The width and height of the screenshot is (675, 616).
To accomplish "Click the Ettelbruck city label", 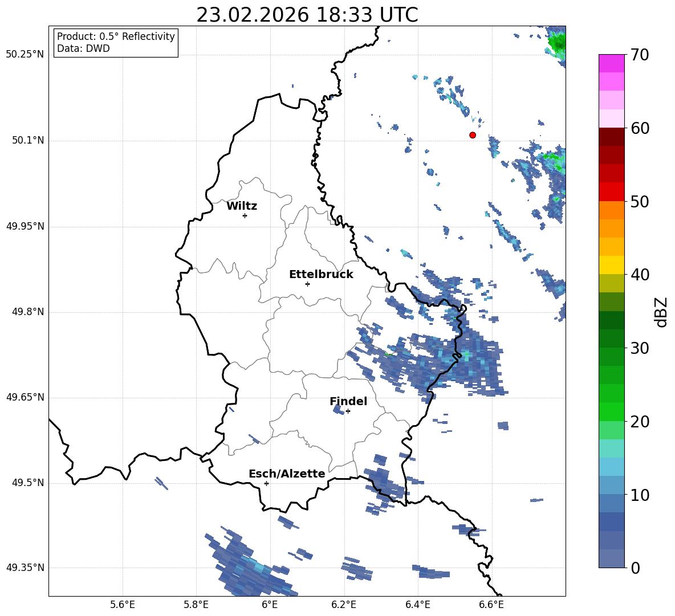I will coord(321,275).
